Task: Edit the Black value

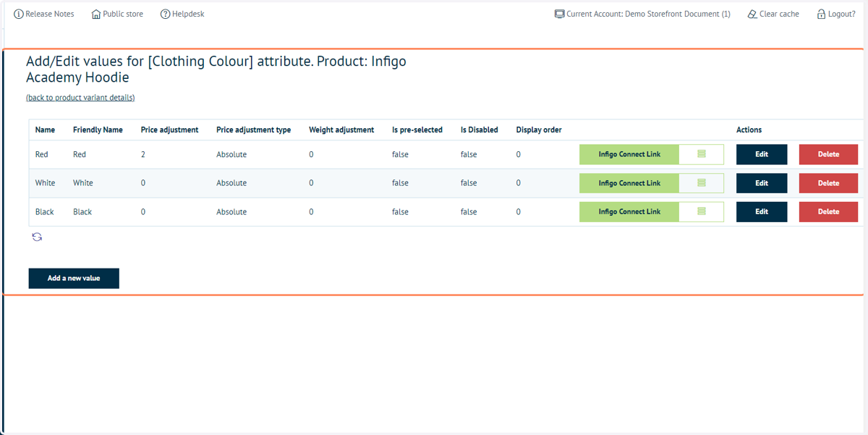Action: (762, 211)
